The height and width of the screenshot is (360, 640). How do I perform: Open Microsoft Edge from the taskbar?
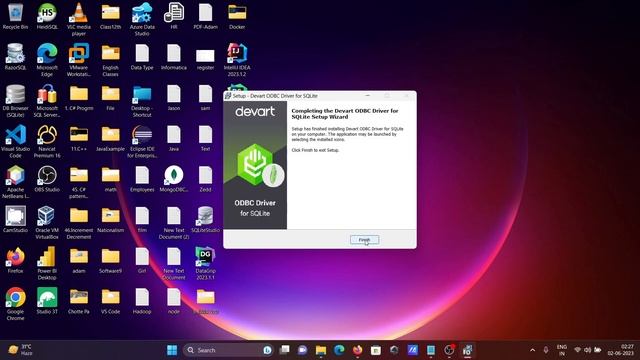tap(339, 350)
